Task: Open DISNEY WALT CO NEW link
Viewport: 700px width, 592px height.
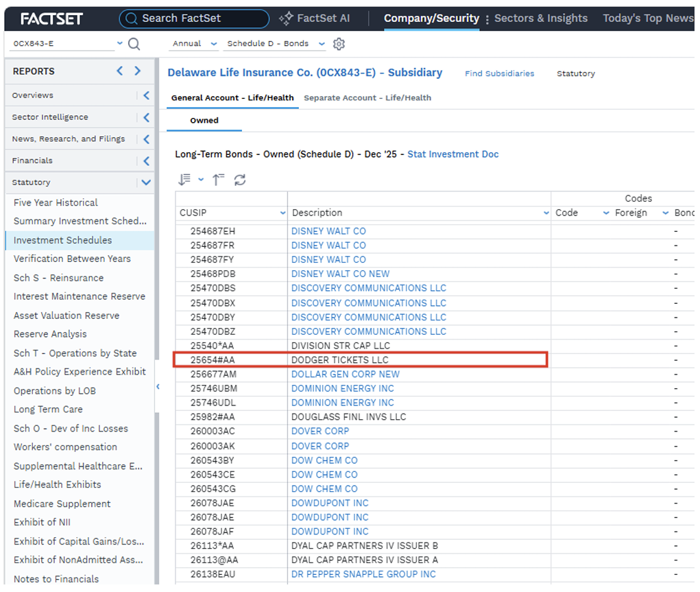Action: pyautogui.click(x=340, y=274)
